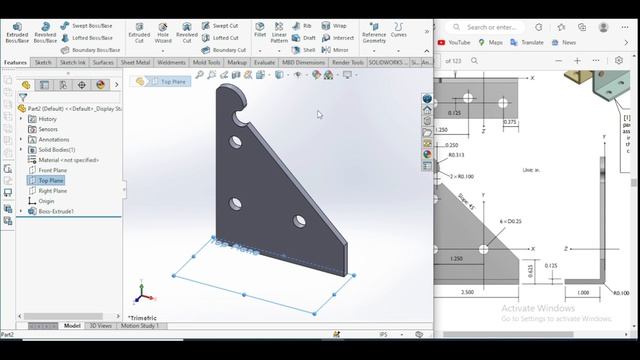This screenshot has width=640, height=360.
Task: Select the Boundary Cut tool
Action: (x=224, y=50)
